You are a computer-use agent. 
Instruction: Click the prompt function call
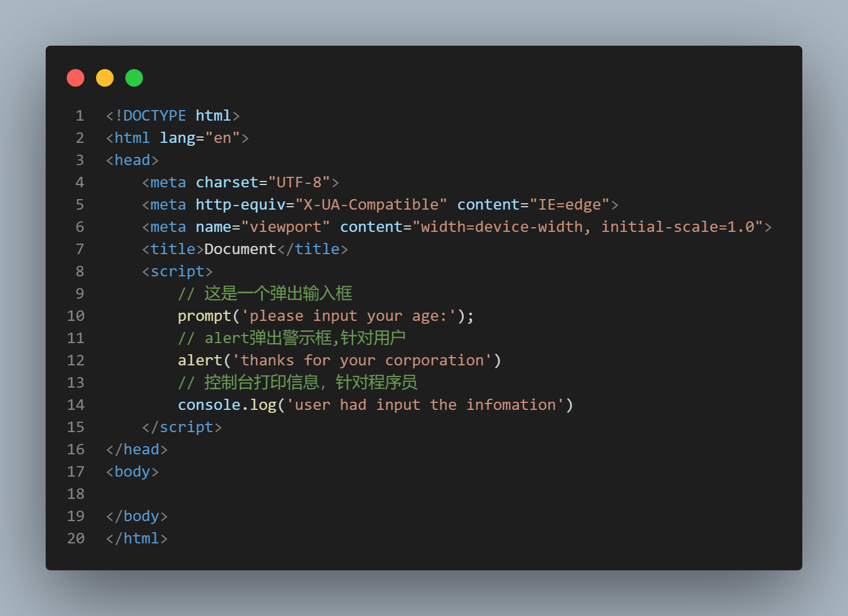(x=204, y=316)
